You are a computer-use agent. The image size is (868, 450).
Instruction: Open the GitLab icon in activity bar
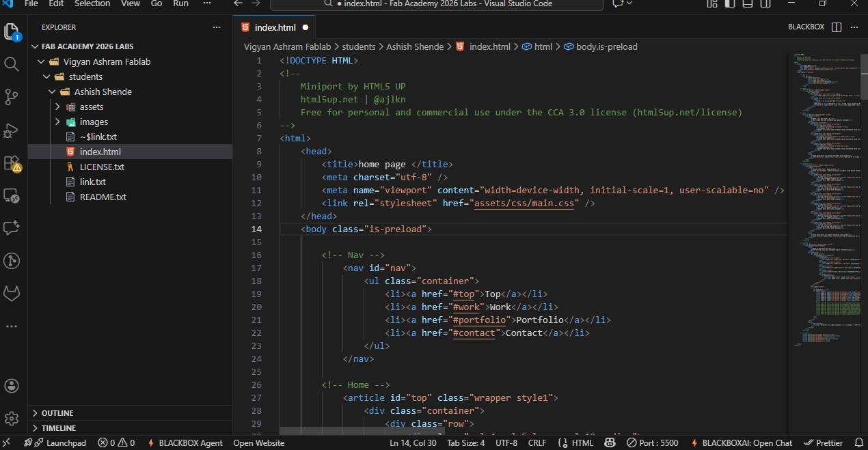(12, 294)
